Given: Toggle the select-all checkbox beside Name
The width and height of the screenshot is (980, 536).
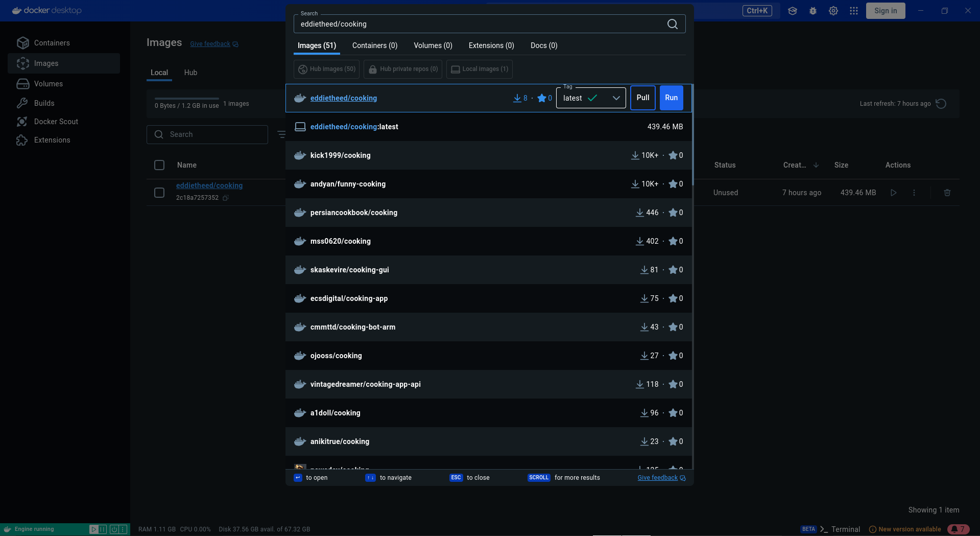Looking at the screenshot, I should tap(159, 165).
